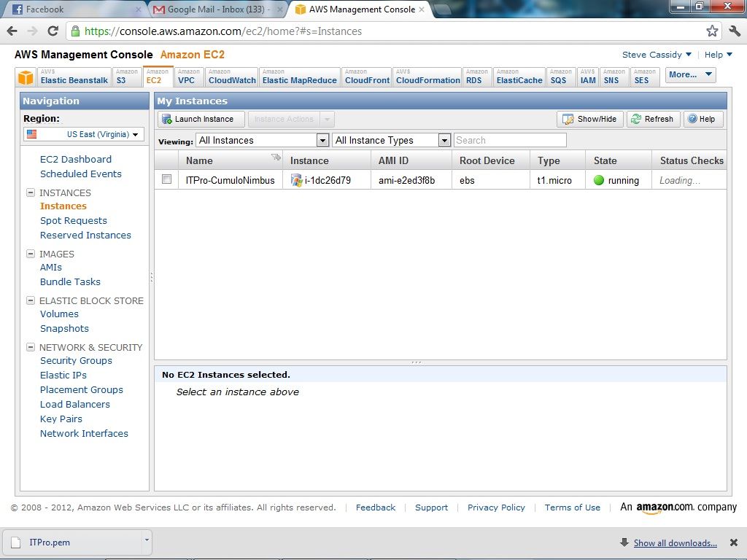Open the AMIs navigation link
The width and height of the screenshot is (747, 560).
tap(51, 267)
